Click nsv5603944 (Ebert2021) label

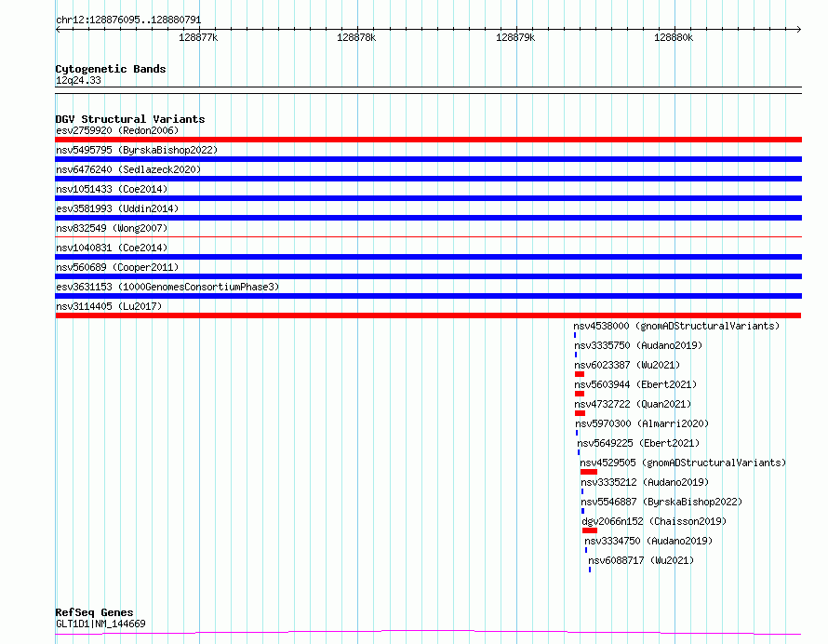635,384
